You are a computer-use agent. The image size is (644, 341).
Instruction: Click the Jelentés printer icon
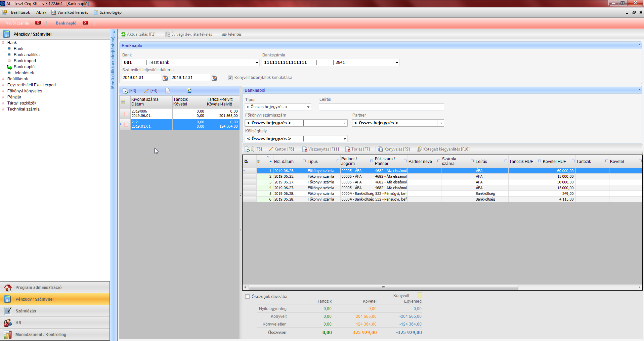click(224, 35)
